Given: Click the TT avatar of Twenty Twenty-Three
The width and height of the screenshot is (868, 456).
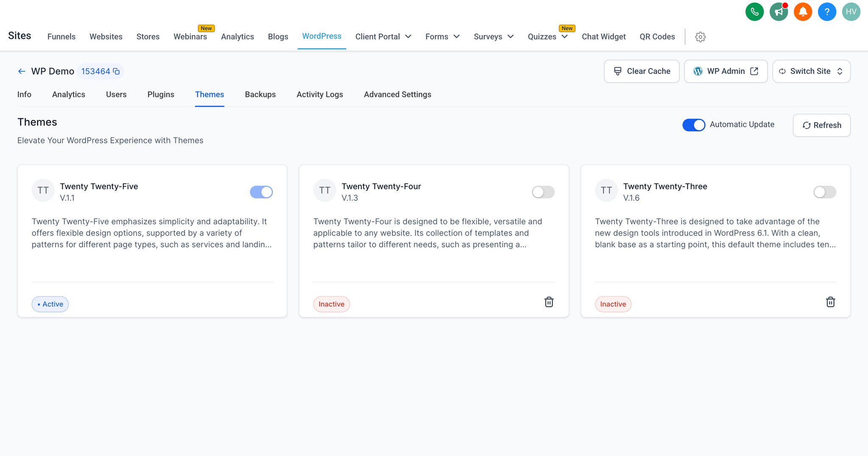Looking at the screenshot, I should [606, 190].
